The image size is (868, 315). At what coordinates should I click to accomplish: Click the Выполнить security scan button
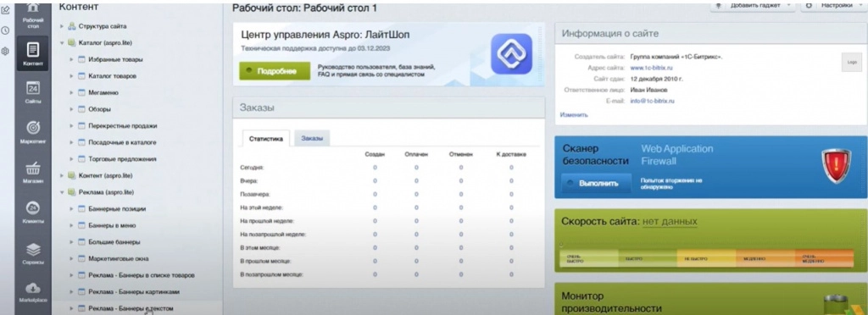click(595, 184)
